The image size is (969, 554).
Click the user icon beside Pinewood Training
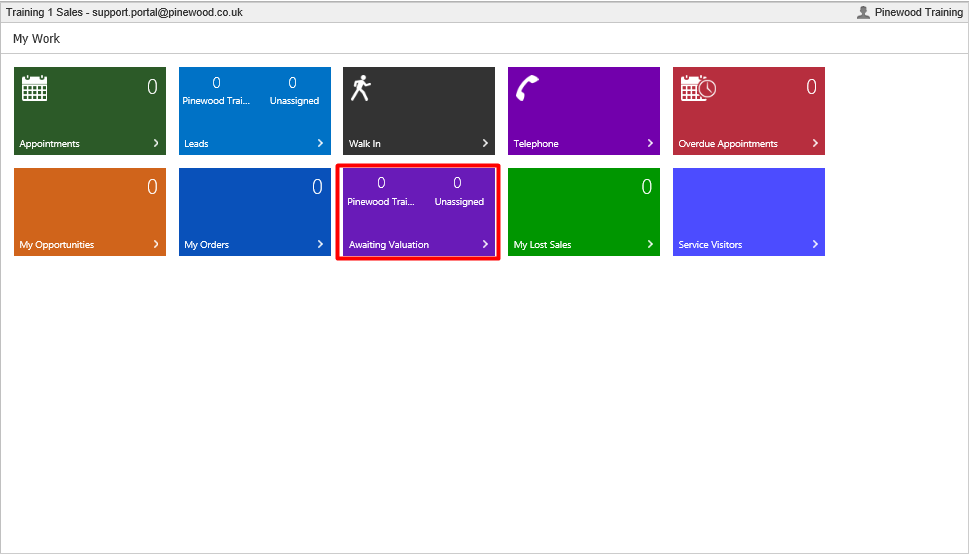[x=863, y=12]
